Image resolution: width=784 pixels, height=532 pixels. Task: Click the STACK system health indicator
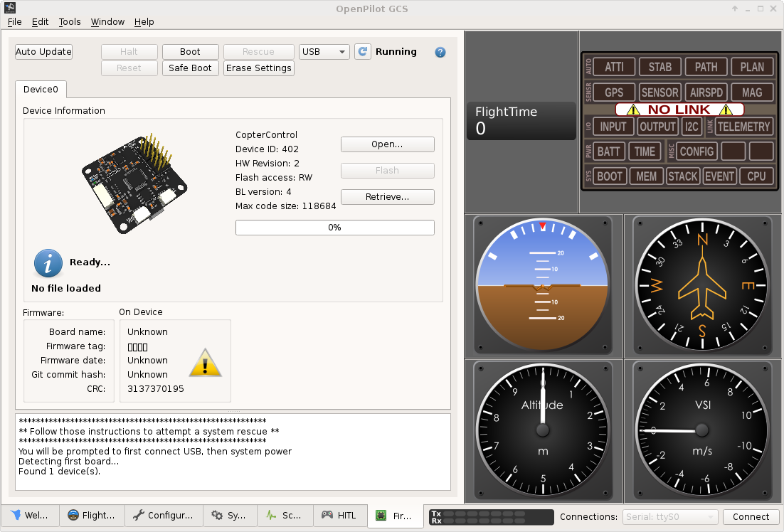(682, 176)
